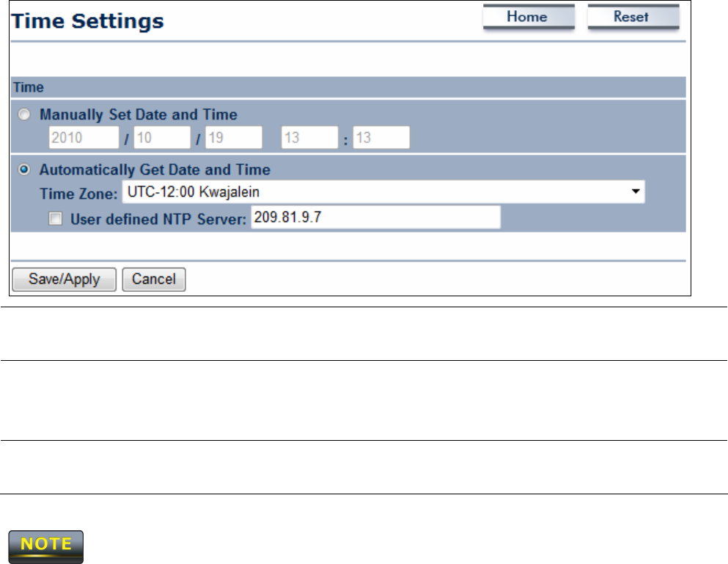Click the day field showing 19
728x564 pixels.
[x=234, y=137]
